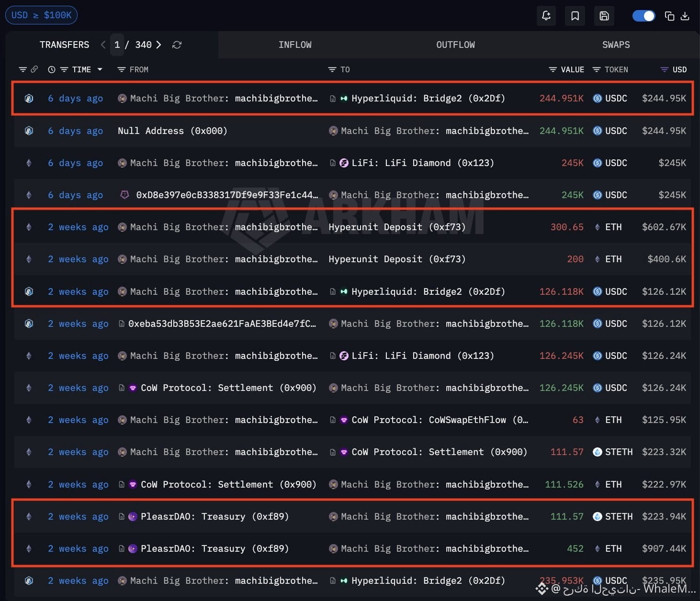Switch to the INFLOW tab
Viewport: 700px width, 601px height.
click(x=295, y=45)
